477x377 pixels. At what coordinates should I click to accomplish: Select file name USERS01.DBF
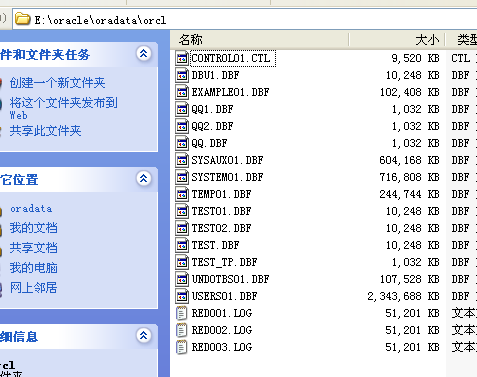coord(224,296)
